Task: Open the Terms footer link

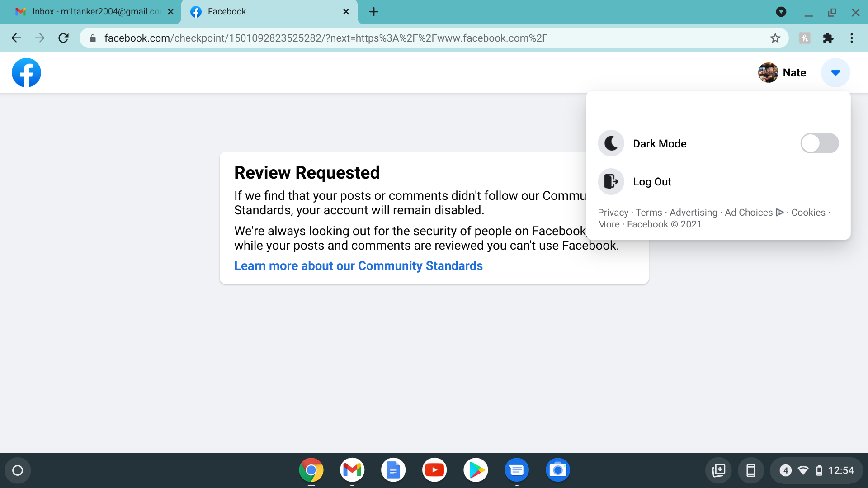Action: click(648, 213)
